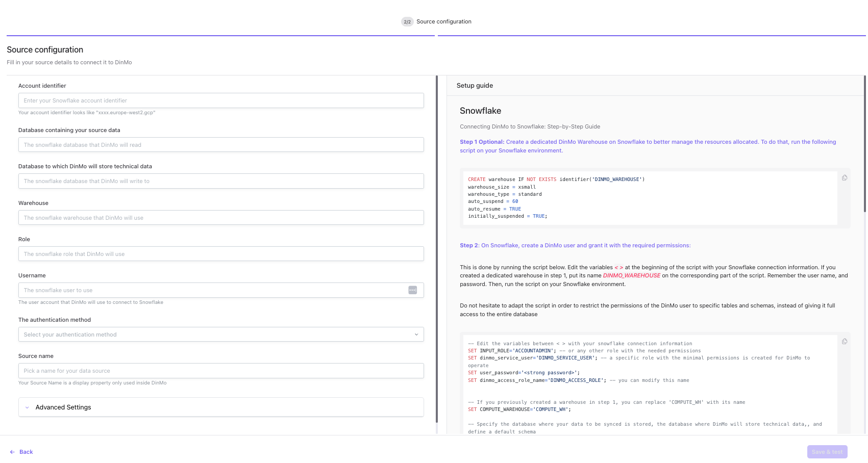Expand Advanced Settings chevron
868x463 pixels.
(x=27, y=407)
